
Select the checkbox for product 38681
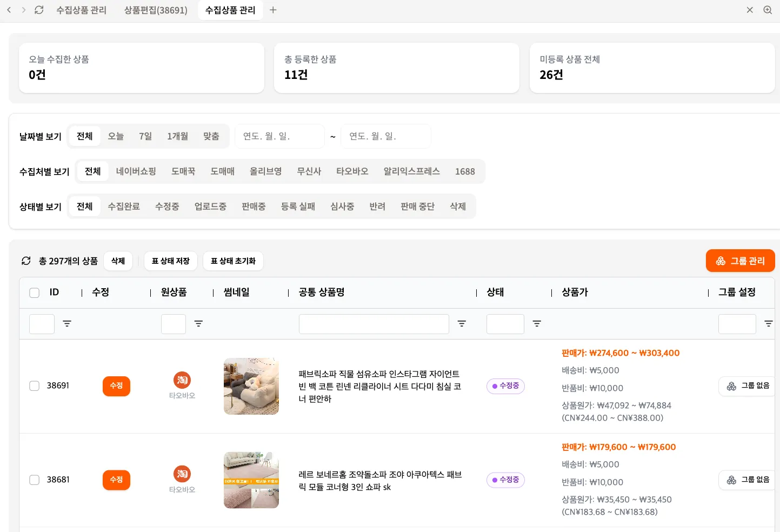coord(35,480)
